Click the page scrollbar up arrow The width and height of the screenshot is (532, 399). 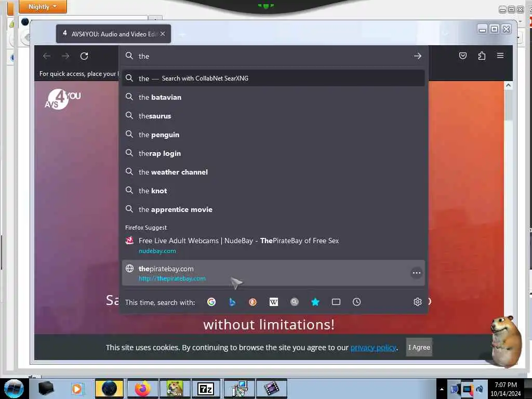[x=508, y=85]
